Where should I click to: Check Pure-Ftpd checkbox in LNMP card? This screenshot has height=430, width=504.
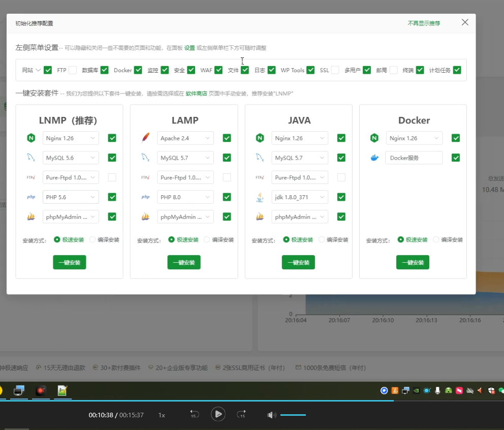click(112, 177)
